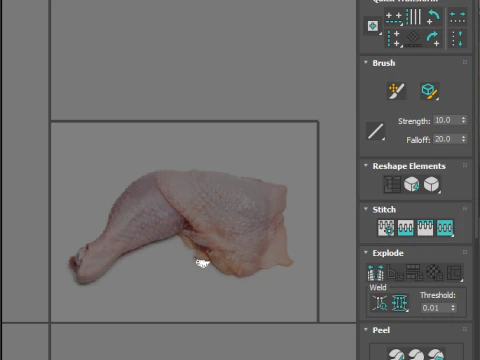Click Space Vertically icon
Screen dimensions: 480x360
[457, 39]
